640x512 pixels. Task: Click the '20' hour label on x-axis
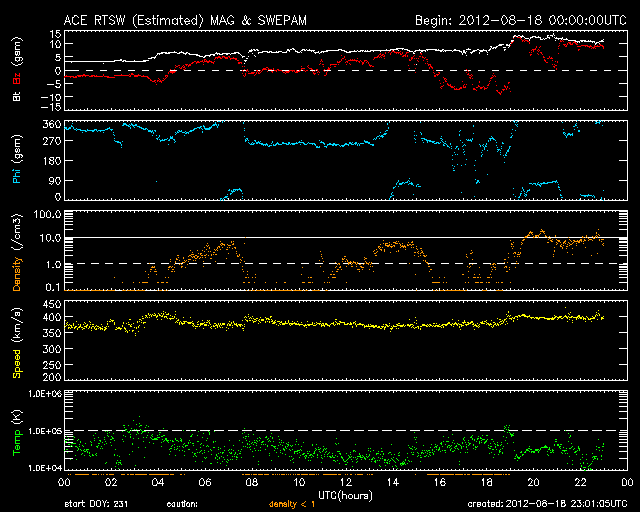(x=533, y=482)
